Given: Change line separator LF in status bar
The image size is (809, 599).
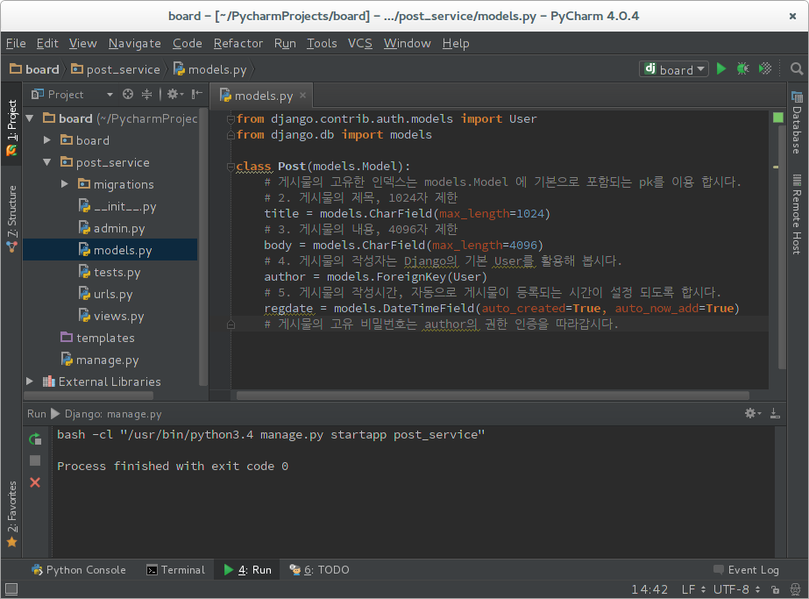Looking at the screenshot, I should tap(693, 589).
